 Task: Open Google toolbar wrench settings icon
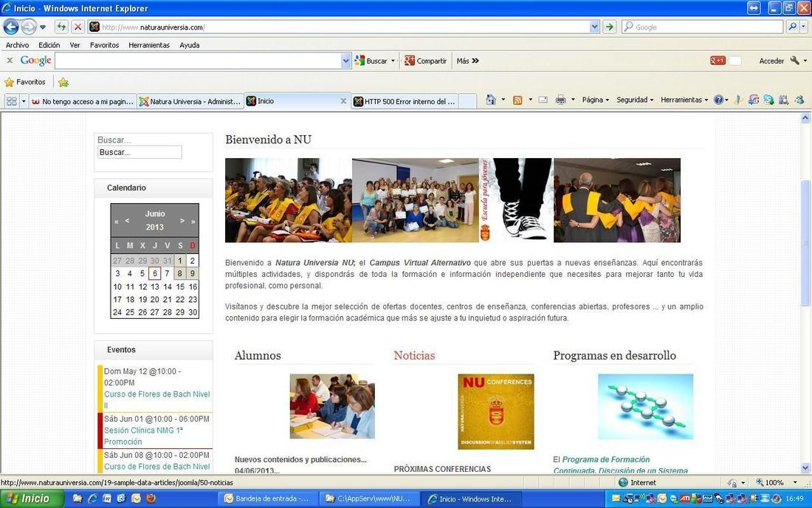tap(795, 61)
